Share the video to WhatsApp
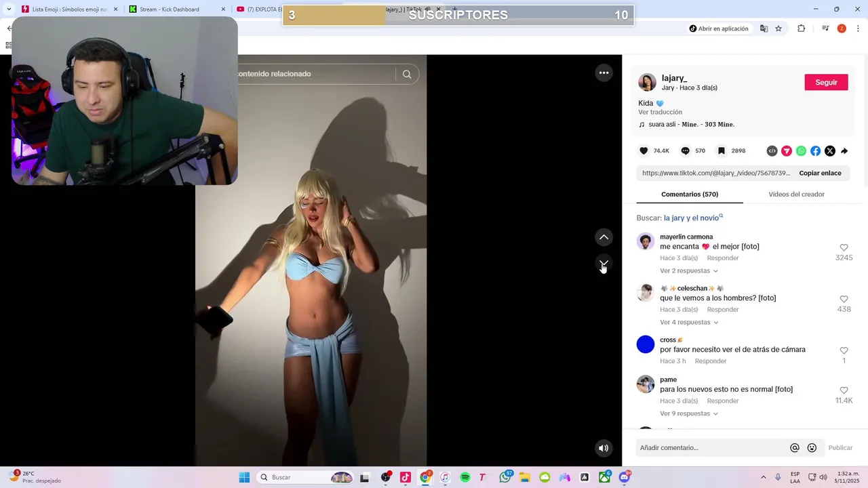This screenshot has width=868, height=488. coord(801,150)
